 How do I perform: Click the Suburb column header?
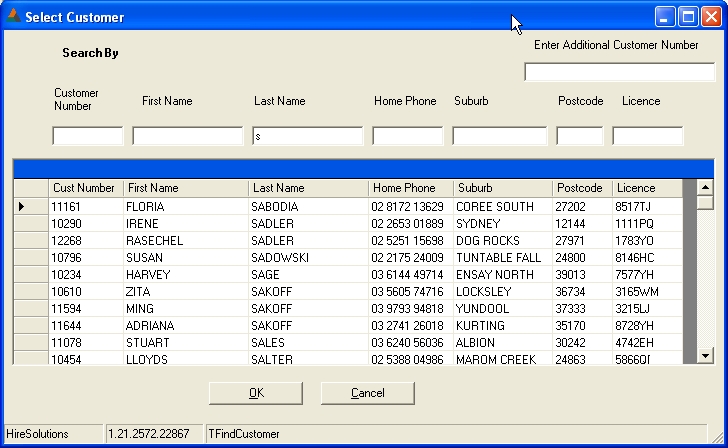(x=503, y=188)
